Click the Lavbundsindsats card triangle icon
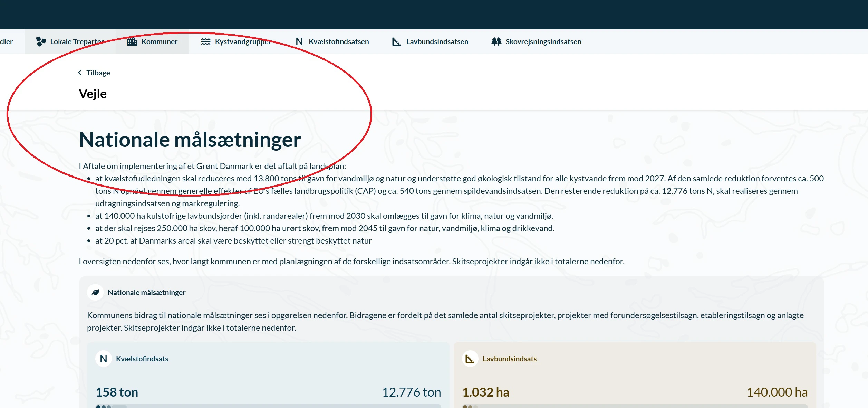 coord(470,359)
